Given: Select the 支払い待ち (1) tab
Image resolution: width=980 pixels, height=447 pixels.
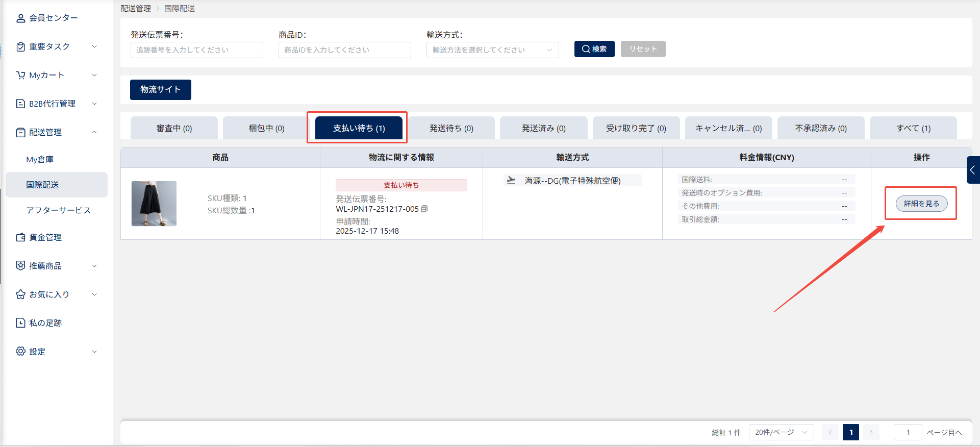Looking at the screenshot, I should [x=359, y=128].
